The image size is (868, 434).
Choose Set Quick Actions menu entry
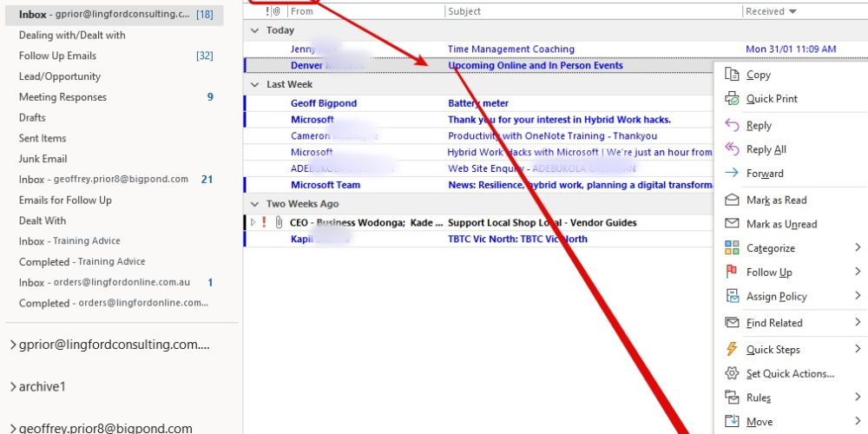pyautogui.click(x=790, y=373)
